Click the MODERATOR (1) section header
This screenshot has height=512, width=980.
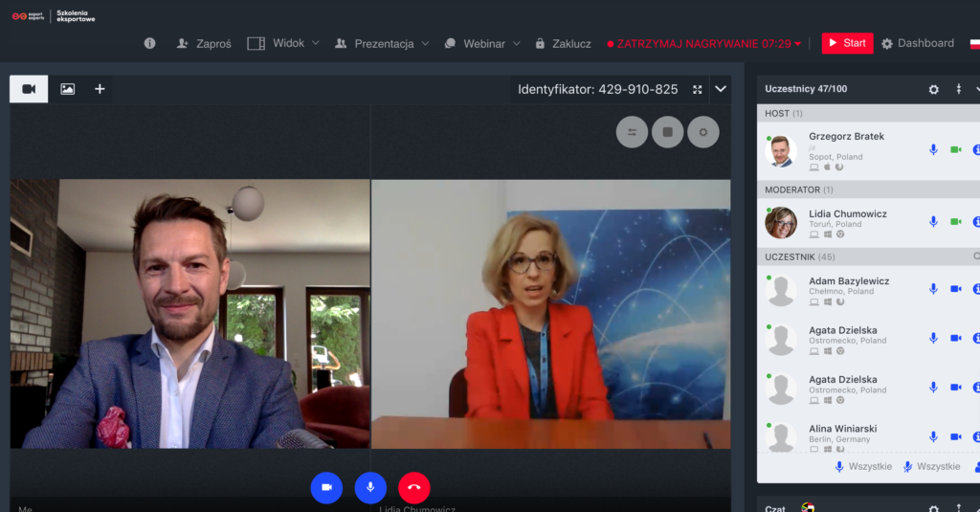(x=869, y=189)
